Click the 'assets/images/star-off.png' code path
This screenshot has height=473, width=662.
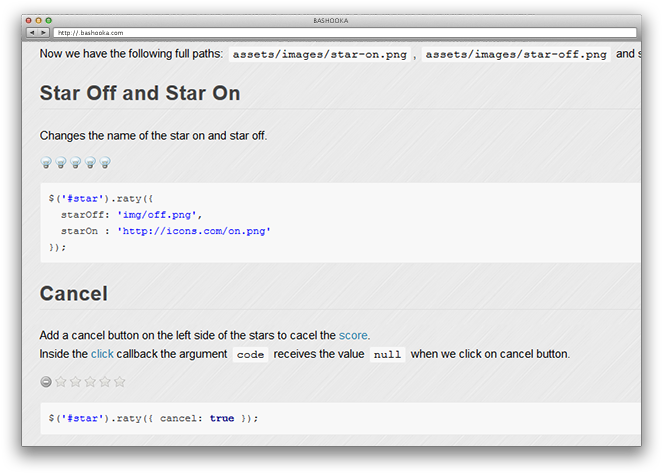coord(516,54)
